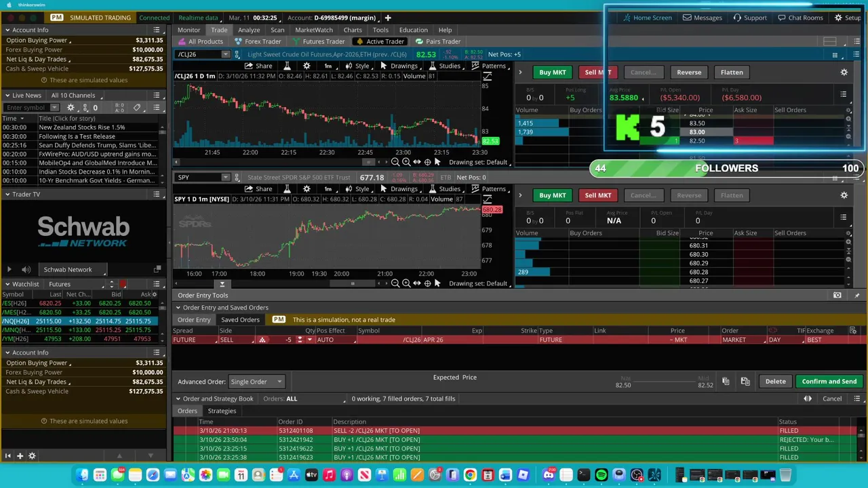Image resolution: width=868 pixels, height=488 pixels.
Task: Open Watchlist panel list menu icon
Action: pyautogui.click(x=157, y=284)
